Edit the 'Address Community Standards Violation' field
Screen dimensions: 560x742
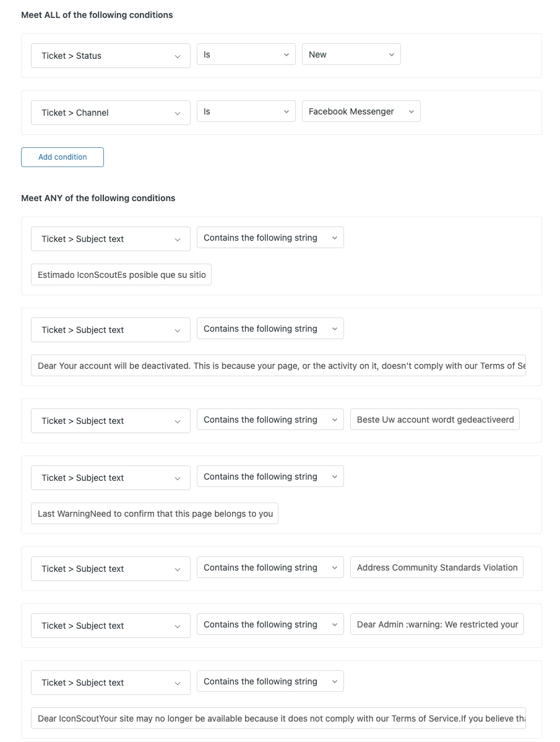(437, 567)
